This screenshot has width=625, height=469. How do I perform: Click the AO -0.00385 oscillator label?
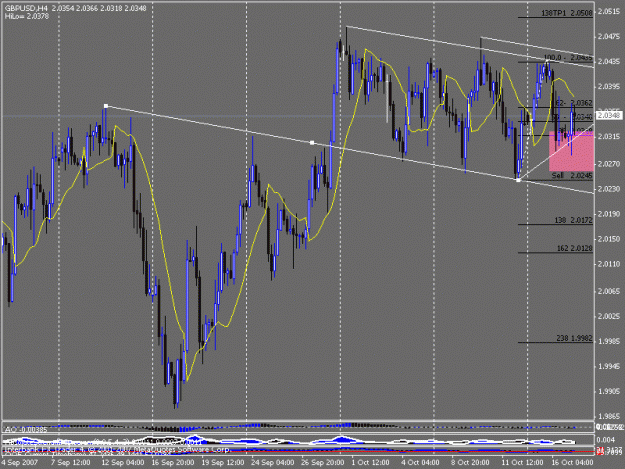click(26, 430)
